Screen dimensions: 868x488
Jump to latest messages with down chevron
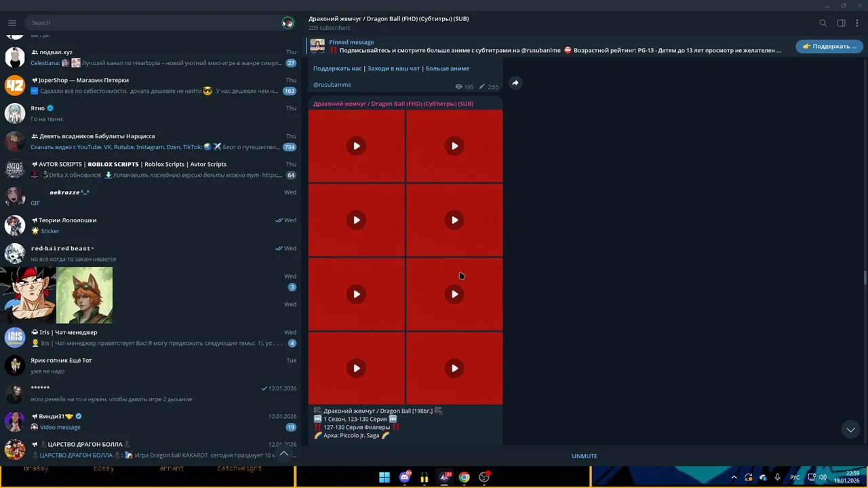point(850,430)
